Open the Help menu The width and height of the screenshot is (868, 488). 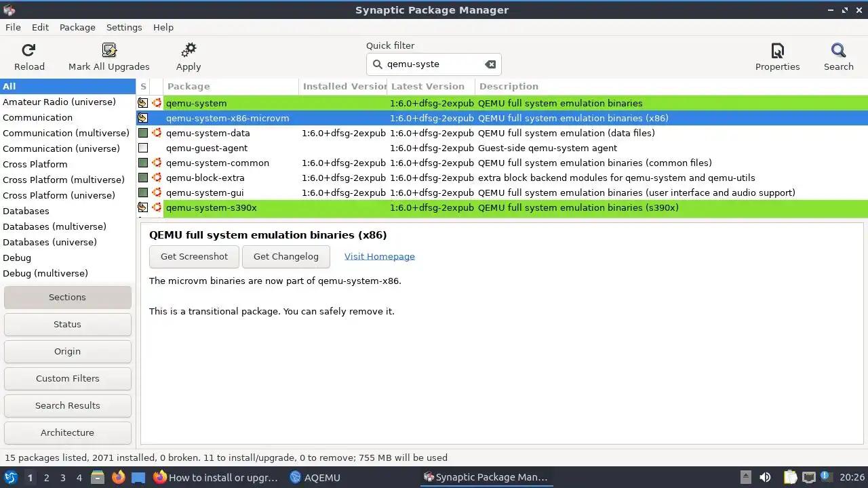pyautogui.click(x=163, y=27)
